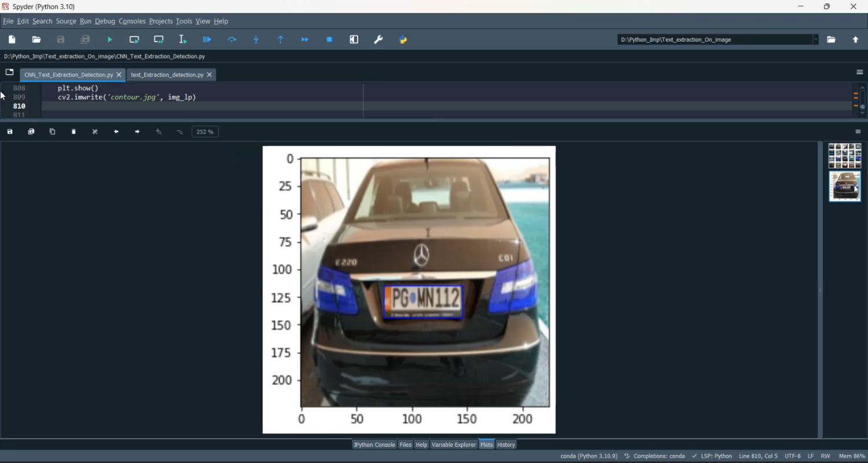The image size is (868, 463).
Task: Remove all plots using the crossed-tools icon
Action: 95,132
